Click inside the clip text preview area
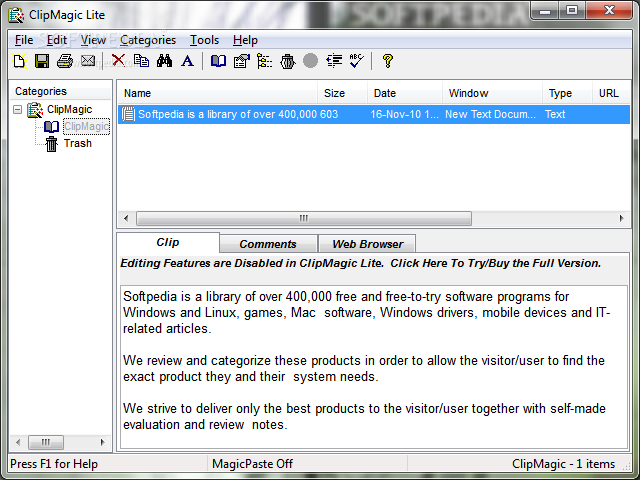The width and height of the screenshot is (640, 480). point(374,367)
